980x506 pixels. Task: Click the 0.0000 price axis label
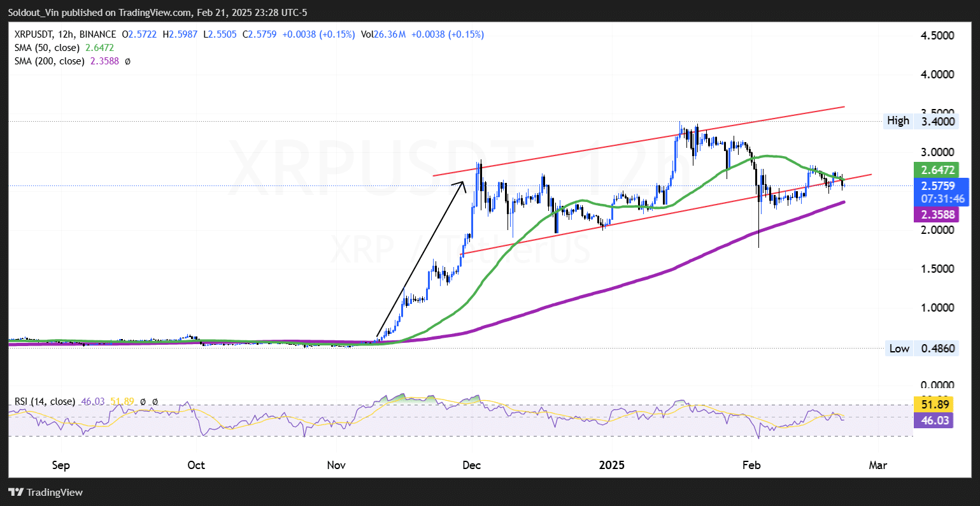[939, 385]
